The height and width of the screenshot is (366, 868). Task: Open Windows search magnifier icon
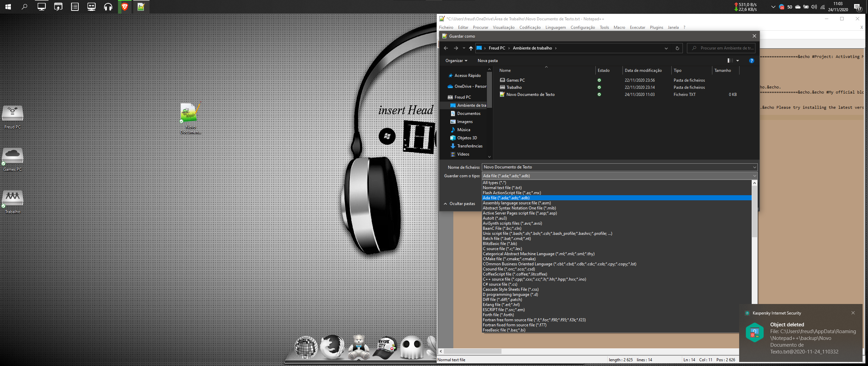(24, 6)
